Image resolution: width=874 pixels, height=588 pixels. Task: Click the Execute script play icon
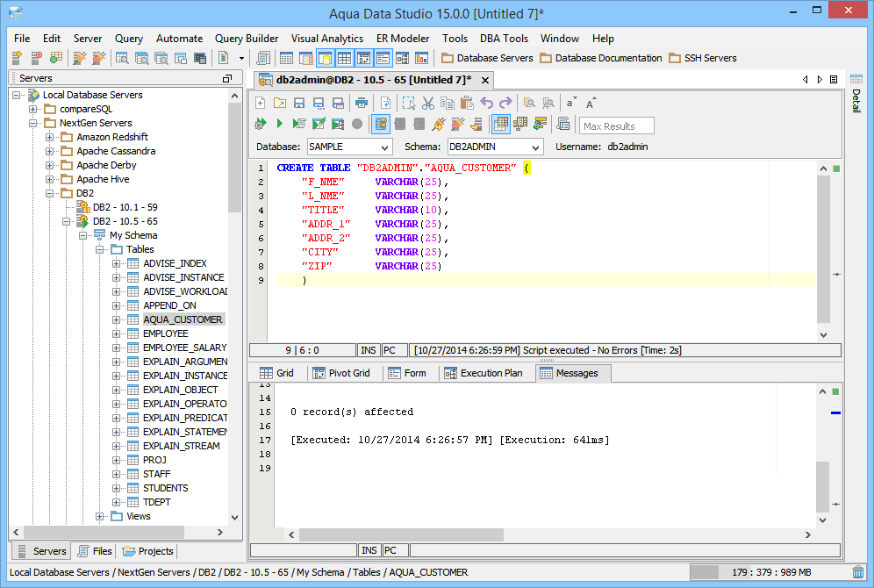click(279, 124)
